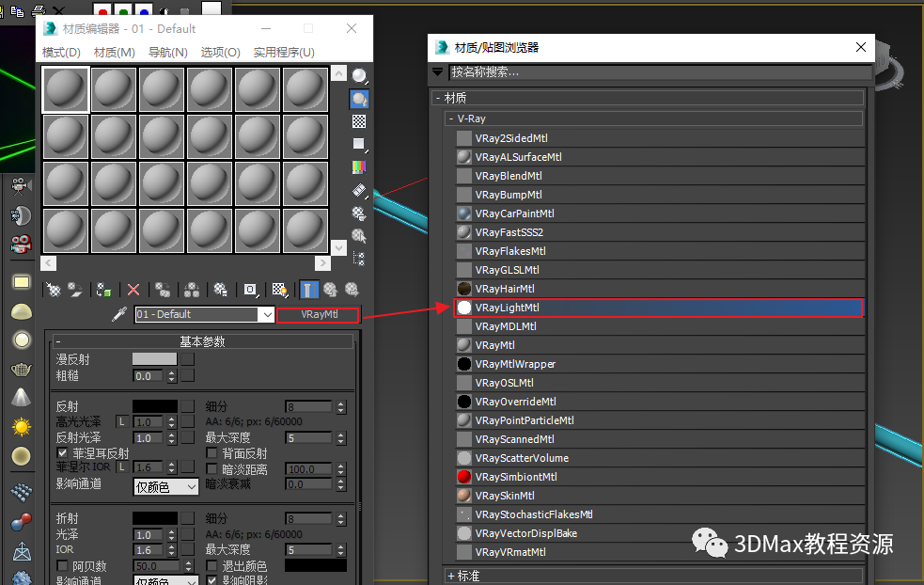The image size is (924, 585).
Task: Click the 反射光泽 spinner arrows
Action: (172, 438)
